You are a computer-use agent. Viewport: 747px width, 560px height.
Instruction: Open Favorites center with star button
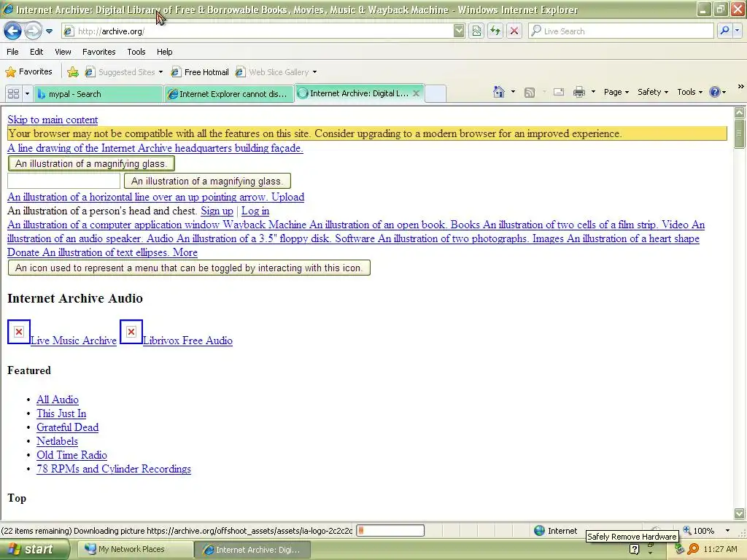pyautogui.click(x=28, y=72)
